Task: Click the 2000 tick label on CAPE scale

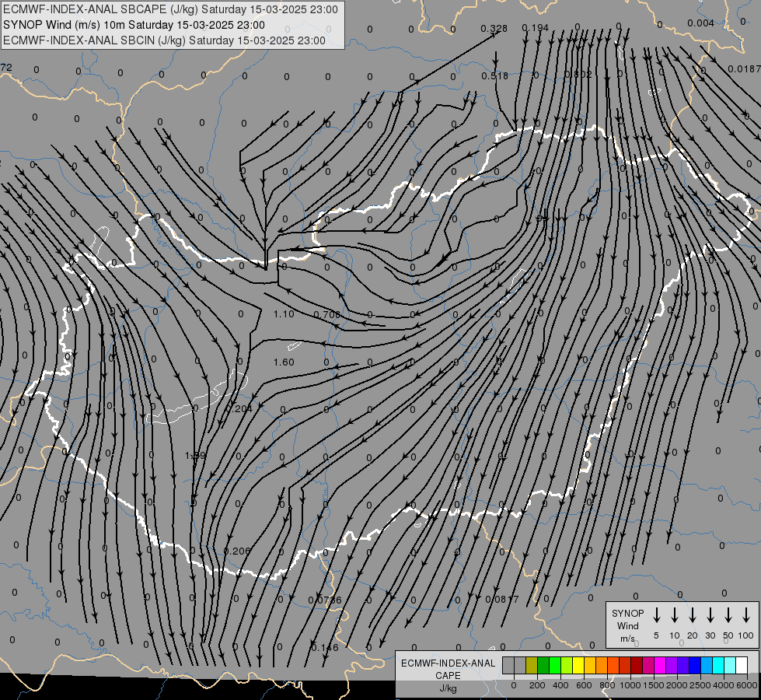Action: (677, 685)
